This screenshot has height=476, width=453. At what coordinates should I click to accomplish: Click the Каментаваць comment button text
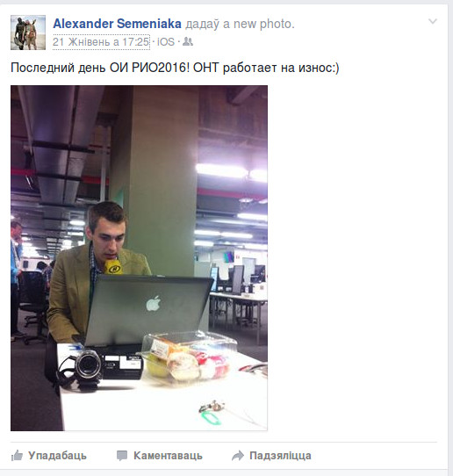coord(168,456)
